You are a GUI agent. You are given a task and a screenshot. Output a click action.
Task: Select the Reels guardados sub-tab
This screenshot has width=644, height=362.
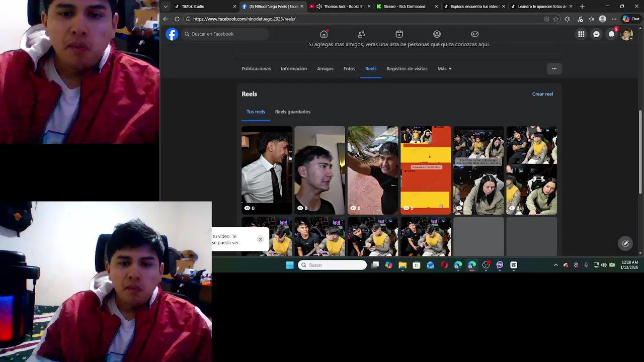(293, 112)
